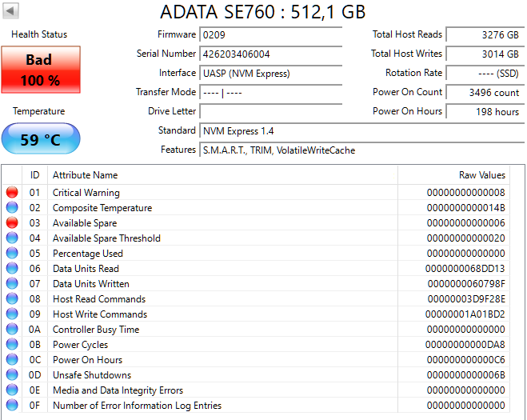The image size is (527, 420).
Task: Select the Unsafe Shutdowns status icon
Action: (12, 374)
